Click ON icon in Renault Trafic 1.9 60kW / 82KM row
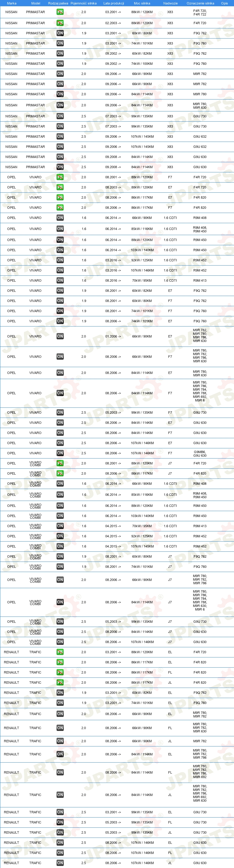234x868 pixels. 60,692
